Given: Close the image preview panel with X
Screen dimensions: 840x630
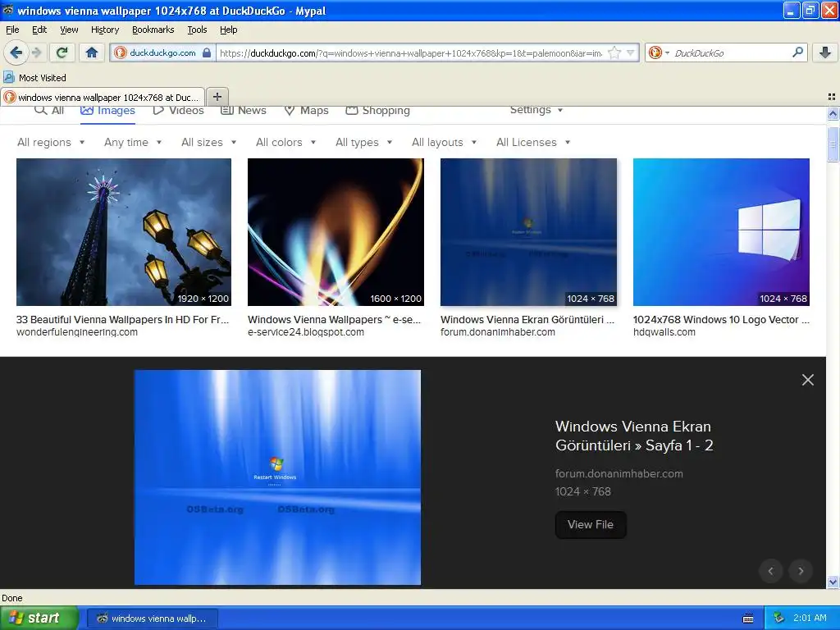Looking at the screenshot, I should click(x=808, y=380).
